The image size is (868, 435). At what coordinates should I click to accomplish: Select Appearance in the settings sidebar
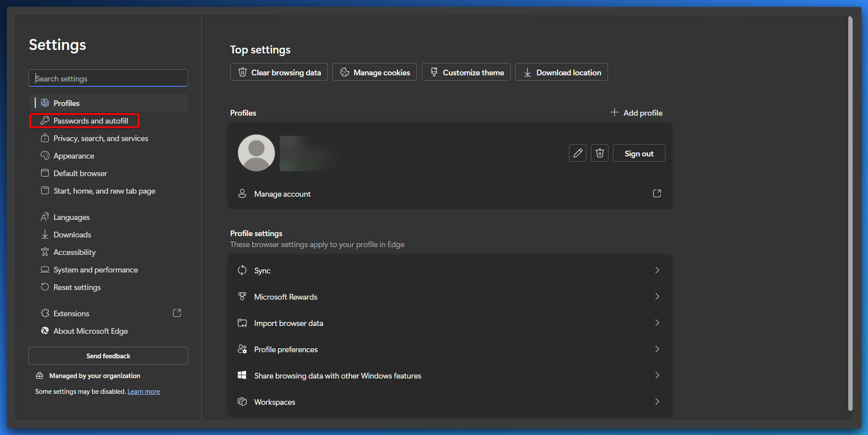pos(74,156)
